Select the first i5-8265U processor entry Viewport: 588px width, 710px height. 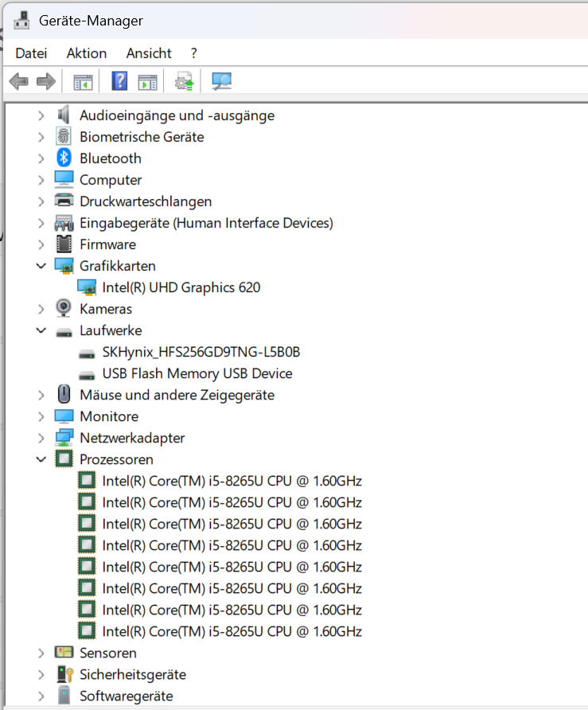point(232,482)
